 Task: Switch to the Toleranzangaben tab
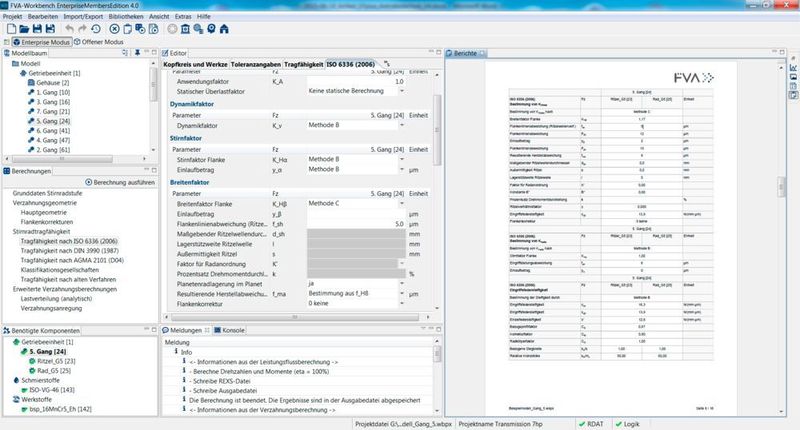pyautogui.click(x=254, y=64)
